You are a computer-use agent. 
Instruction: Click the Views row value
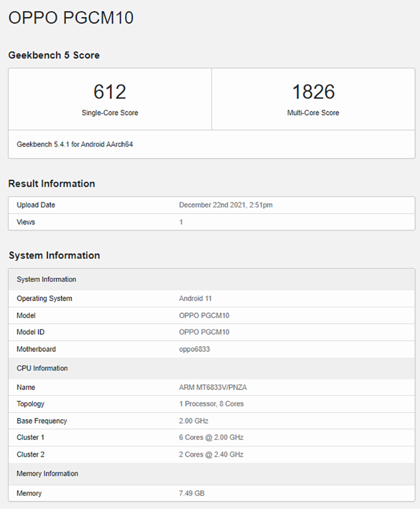point(181,222)
